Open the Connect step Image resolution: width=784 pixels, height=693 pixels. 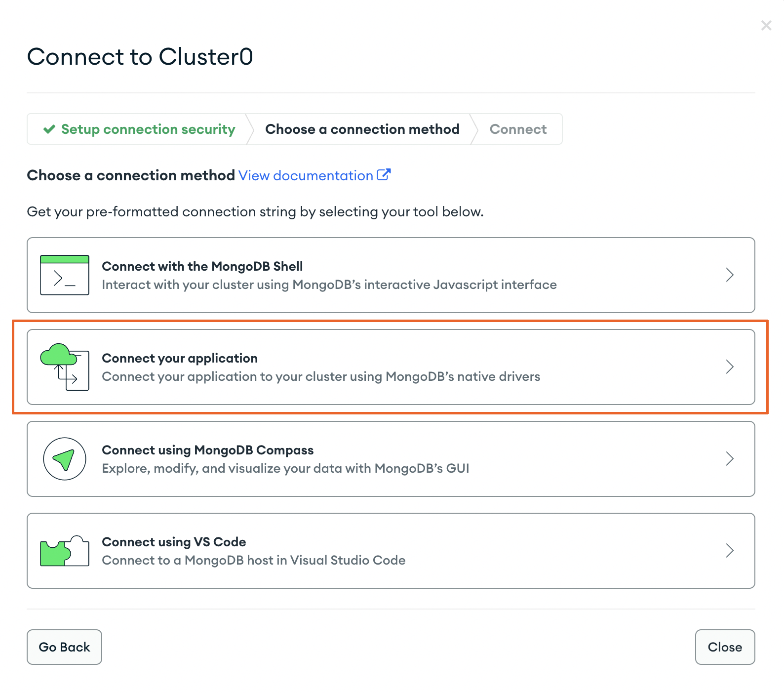[517, 129]
